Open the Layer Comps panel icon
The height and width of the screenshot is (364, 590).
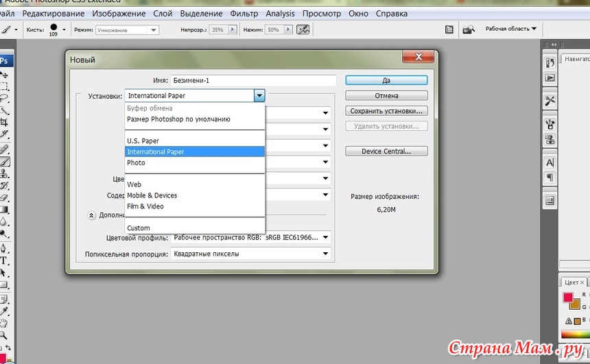point(550,200)
